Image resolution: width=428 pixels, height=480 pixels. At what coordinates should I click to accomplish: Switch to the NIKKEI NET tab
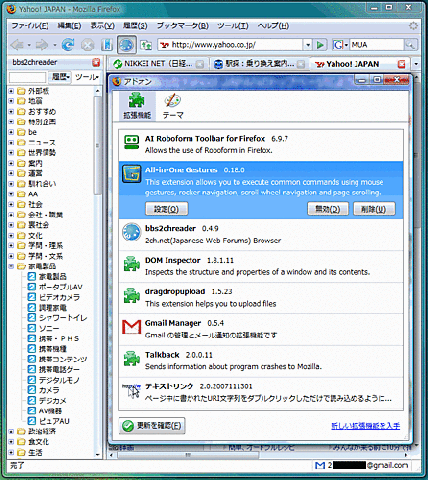158,64
